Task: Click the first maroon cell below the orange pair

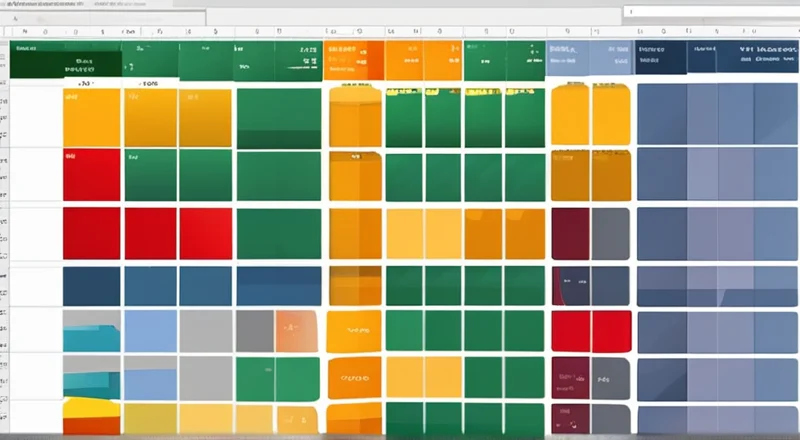Action: [x=570, y=232]
